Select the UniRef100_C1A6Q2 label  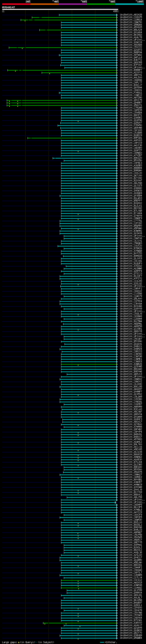(131, 588)
